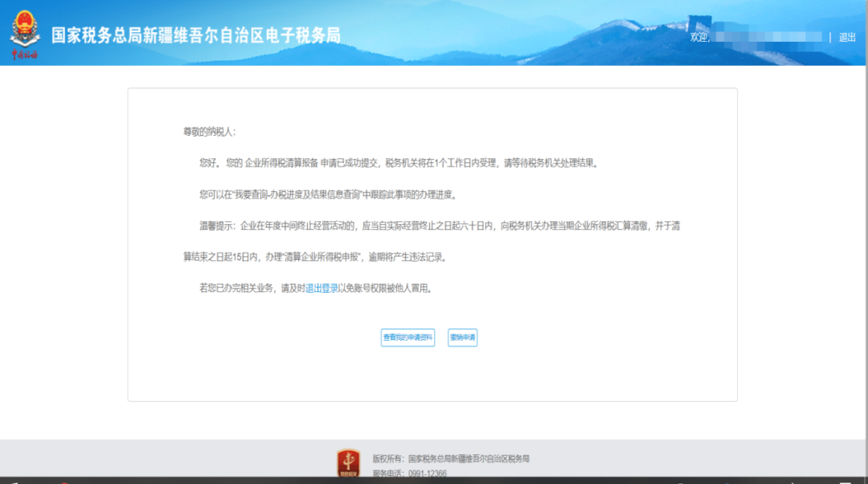The height and width of the screenshot is (484, 868).
Task: Click the red 中国税务 calligraphy mark
Action: click(24, 55)
